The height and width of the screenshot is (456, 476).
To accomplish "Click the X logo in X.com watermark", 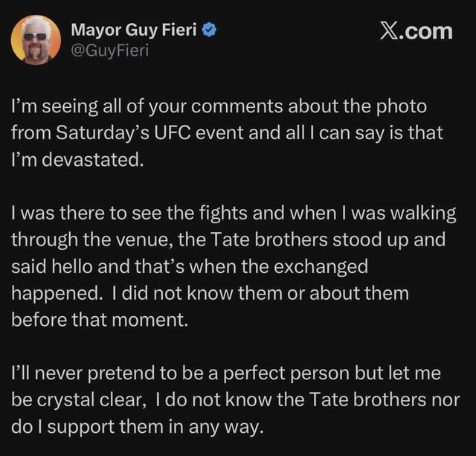I will coord(389,30).
